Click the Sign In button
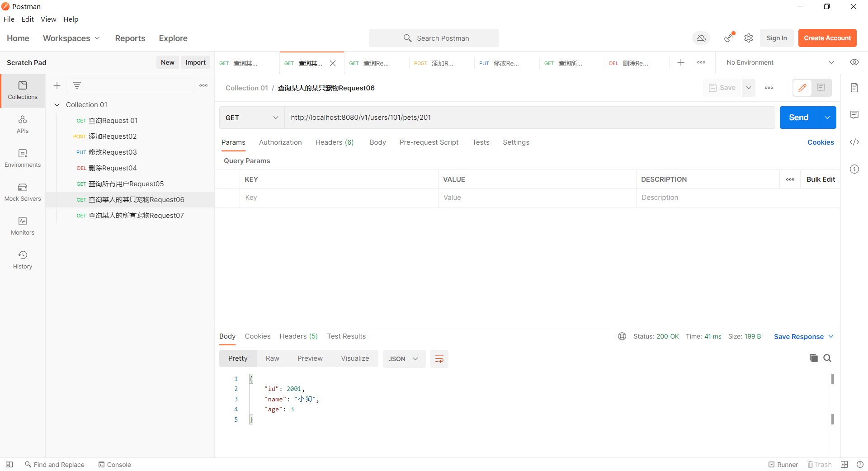Image resolution: width=868 pixels, height=471 pixels. (x=777, y=38)
